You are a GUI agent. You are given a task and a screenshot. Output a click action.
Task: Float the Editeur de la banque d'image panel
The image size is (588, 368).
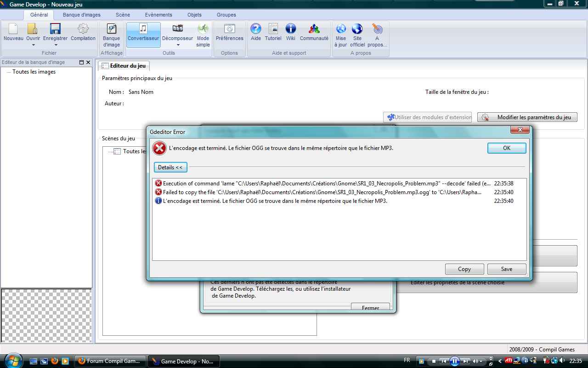(81, 62)
